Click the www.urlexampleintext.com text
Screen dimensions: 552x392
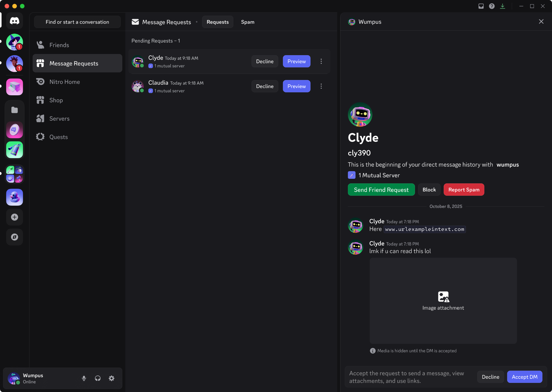pyautogui.click(x=425, y=229)
